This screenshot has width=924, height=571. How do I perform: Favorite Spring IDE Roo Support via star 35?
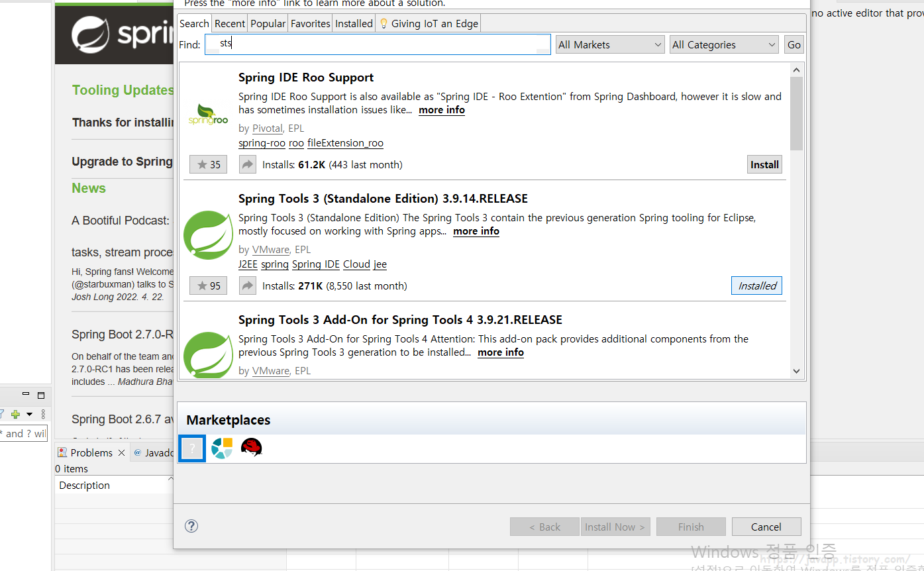point(209,164)
